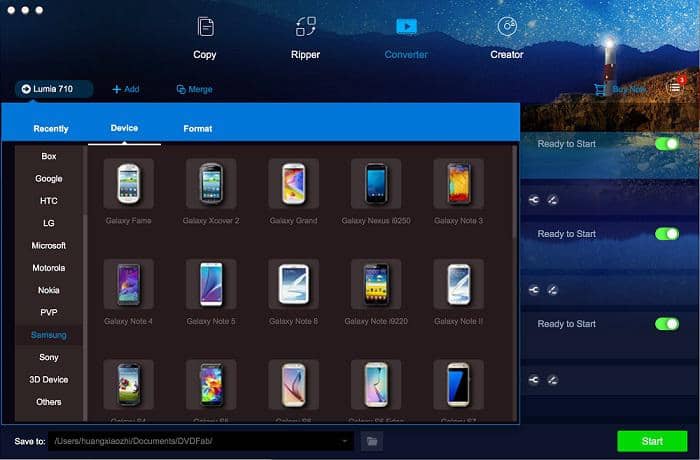The image size is (700, 460).
Task: Click the Converter module icon
Action: (406, 27)
